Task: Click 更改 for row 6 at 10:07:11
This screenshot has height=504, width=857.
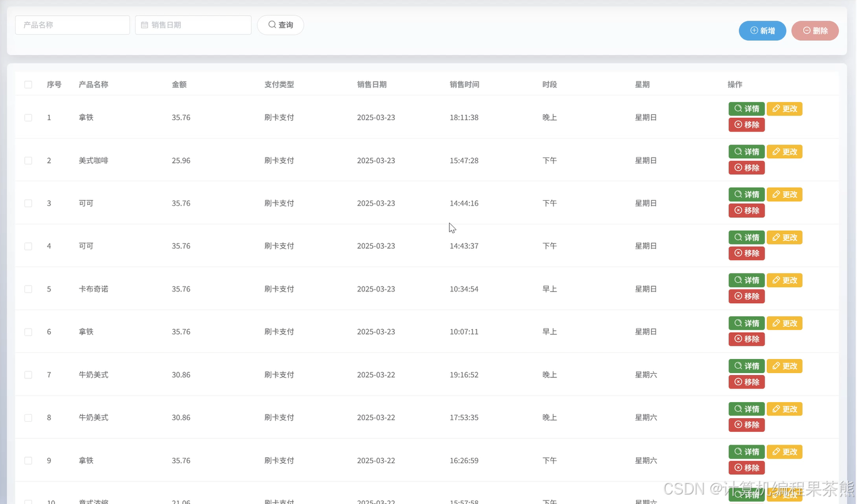Action: tap(784, 323)
